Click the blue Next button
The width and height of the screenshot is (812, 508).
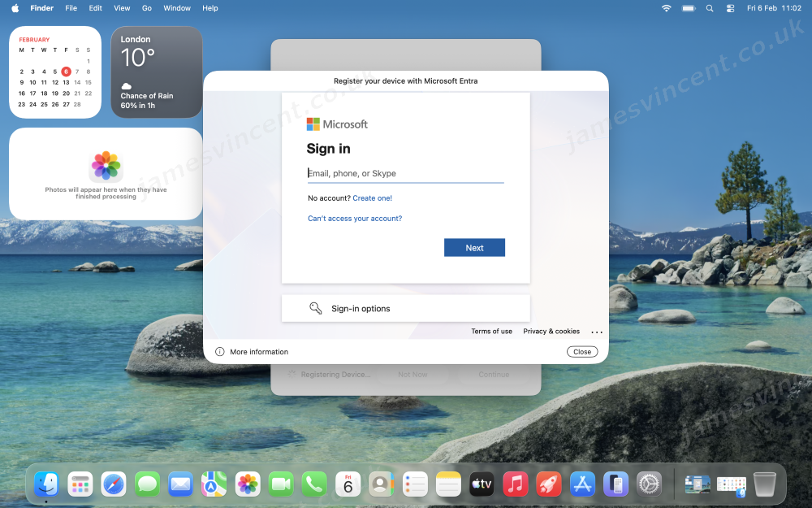[474, 248]
